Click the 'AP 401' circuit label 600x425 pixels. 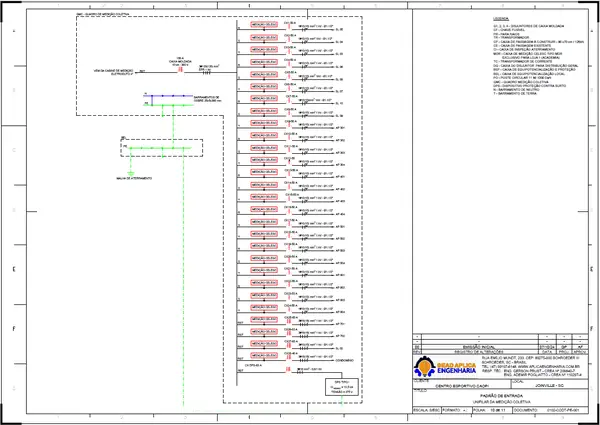(340, 177)
